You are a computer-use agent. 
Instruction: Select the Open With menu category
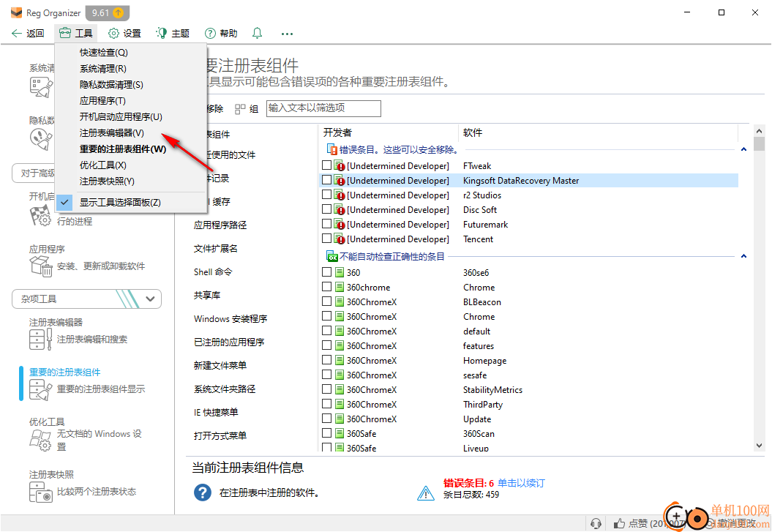pos(220,435)
